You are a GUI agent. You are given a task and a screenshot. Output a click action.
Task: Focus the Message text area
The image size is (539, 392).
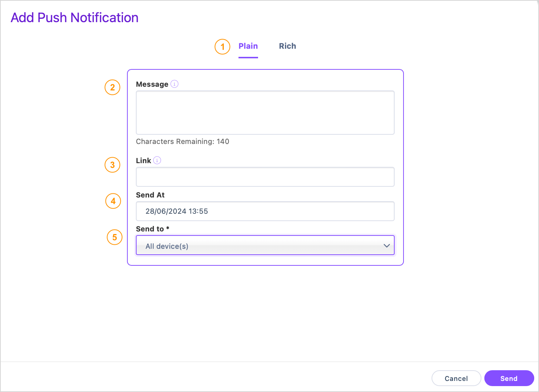tap(265, 113)
